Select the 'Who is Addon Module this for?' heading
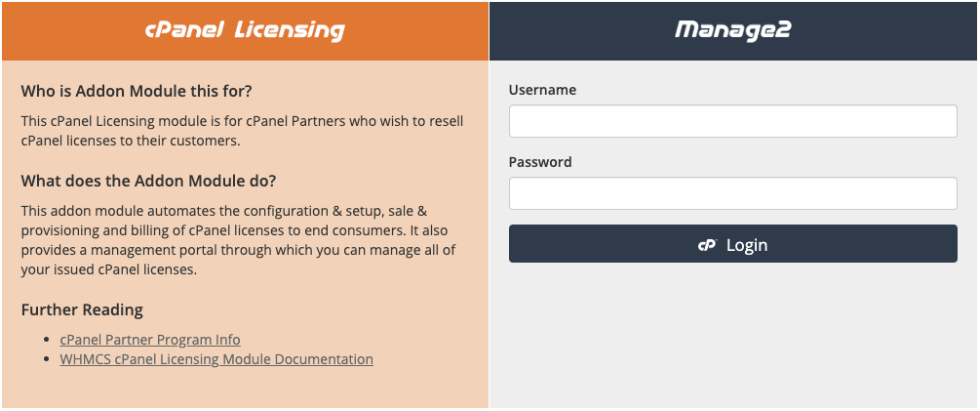Image resolution: width=980 pixels, height=411 pixels. click(x=137, y=92)
